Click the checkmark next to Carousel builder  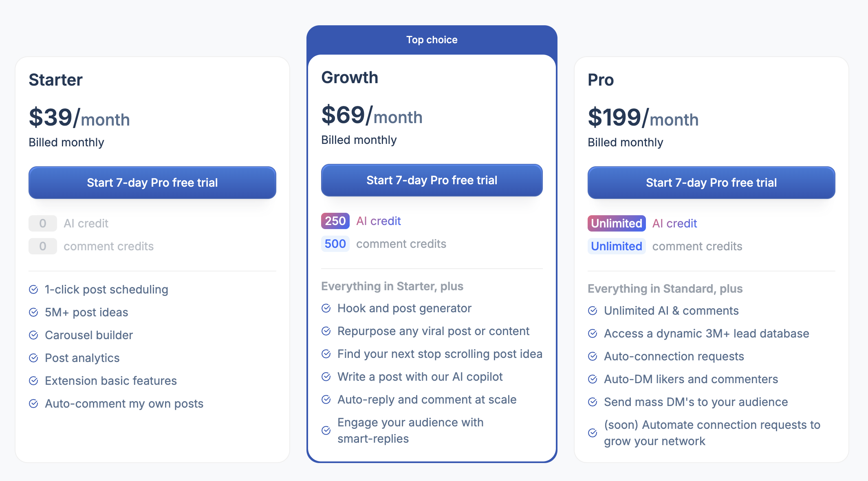34,335
